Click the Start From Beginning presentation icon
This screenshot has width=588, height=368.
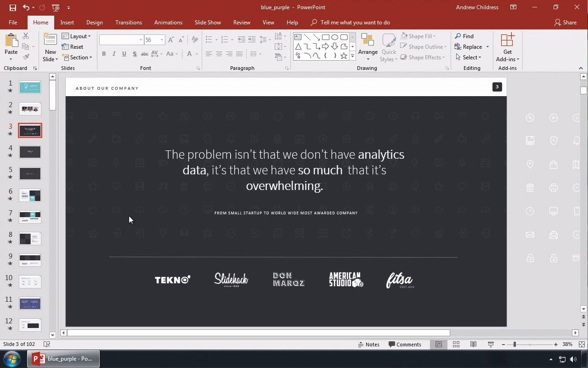tap(56, 7)
